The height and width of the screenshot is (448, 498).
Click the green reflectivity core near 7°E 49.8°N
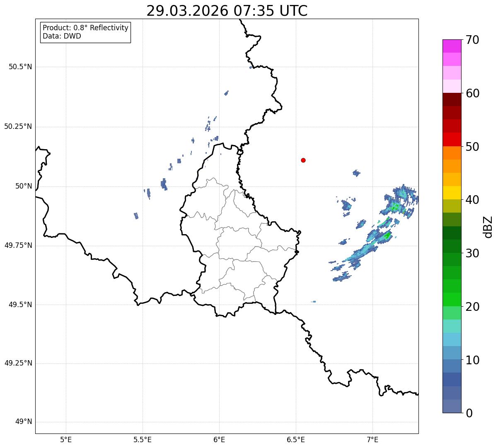point(387,236)
